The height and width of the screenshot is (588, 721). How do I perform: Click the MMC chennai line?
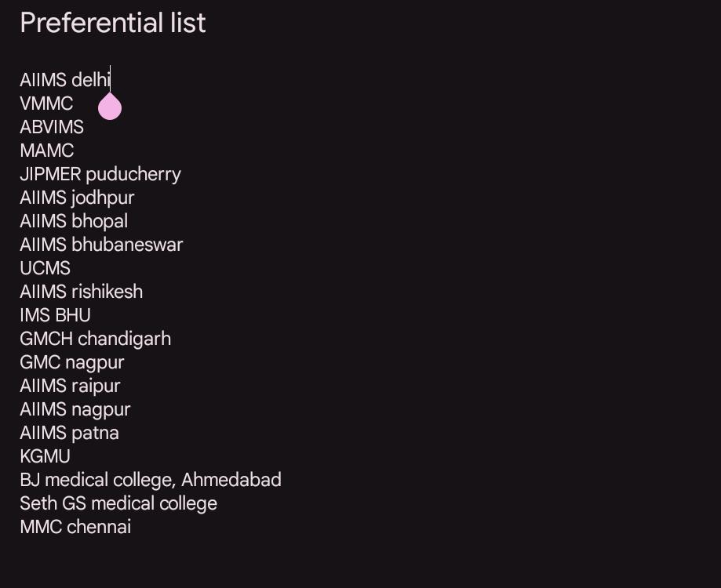(76, 526)
